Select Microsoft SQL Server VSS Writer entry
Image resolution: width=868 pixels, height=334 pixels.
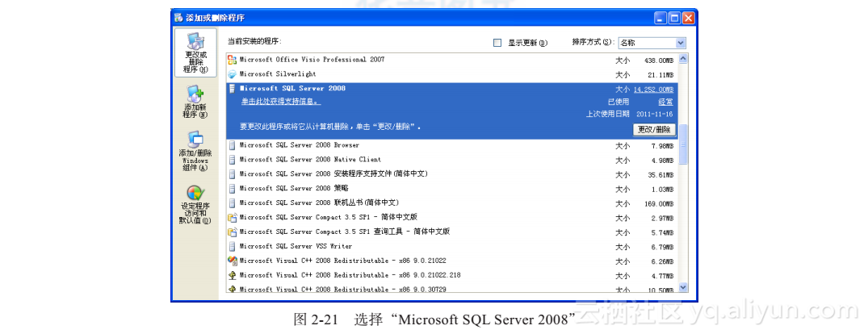(451, 247)
